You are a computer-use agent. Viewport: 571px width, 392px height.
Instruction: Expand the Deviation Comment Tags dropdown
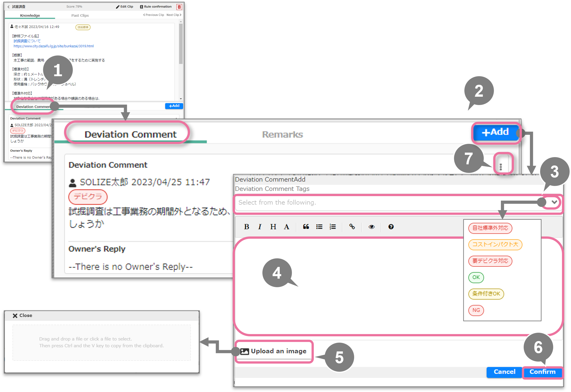pos(554,202)
